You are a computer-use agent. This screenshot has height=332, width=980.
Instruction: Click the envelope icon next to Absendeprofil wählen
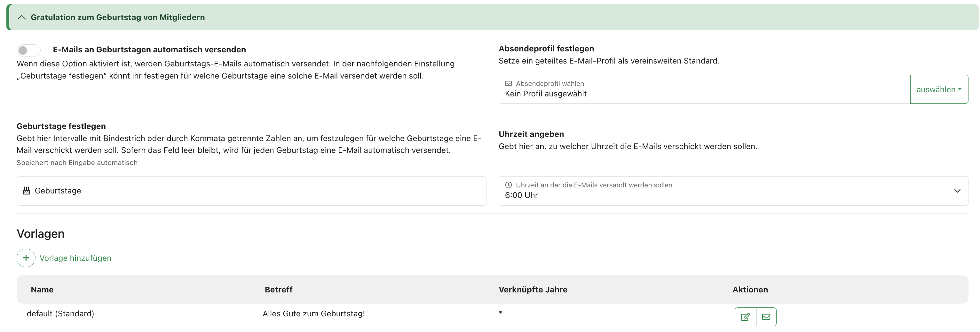tap(508, 84)
